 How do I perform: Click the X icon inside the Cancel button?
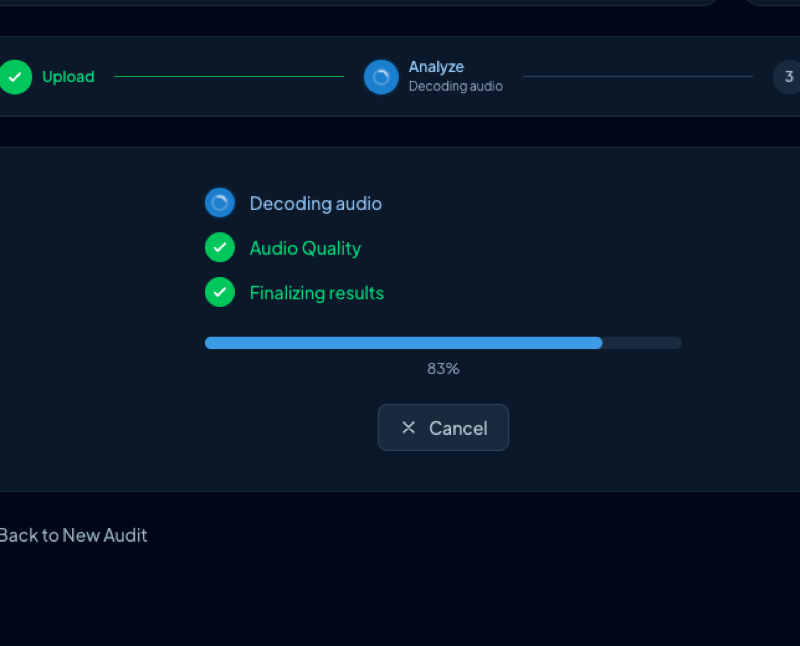pos(408,427)
